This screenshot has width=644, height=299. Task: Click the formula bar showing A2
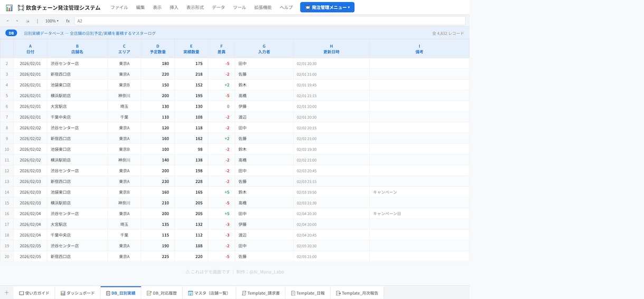(x=270, y=21)
